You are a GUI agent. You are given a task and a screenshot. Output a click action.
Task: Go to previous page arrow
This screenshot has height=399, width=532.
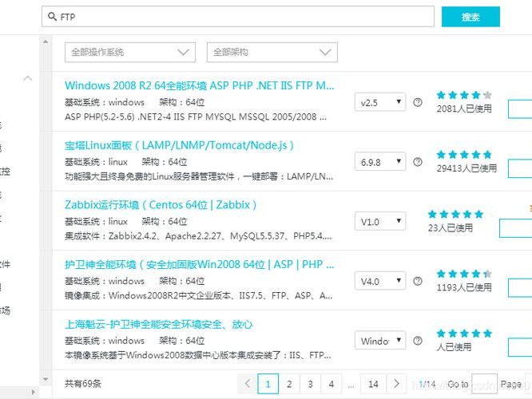pyautogui.click(x=248, y=384)
